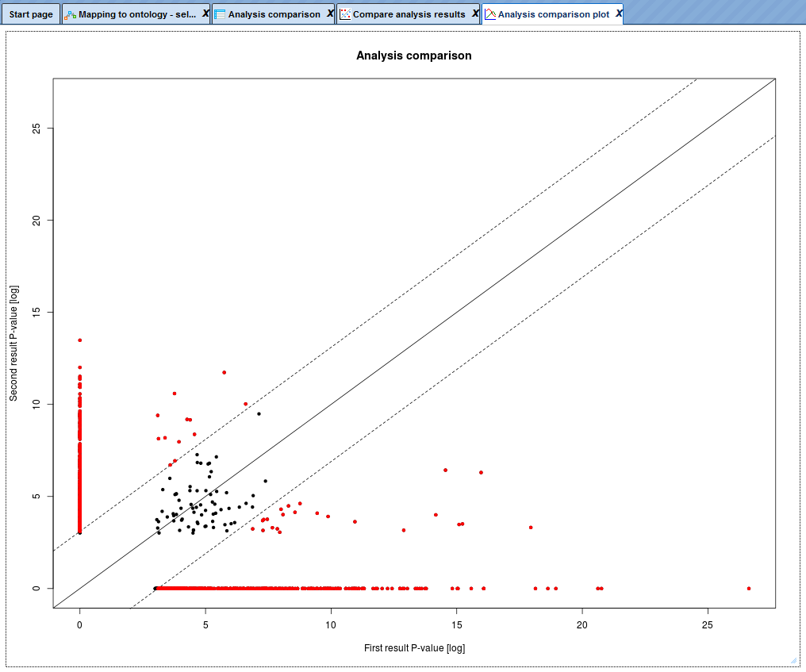The width and height of the screenshot is (806, 672).
Task: Click the 25 tick label on x-axis
Action: click(x=708, y=624)
